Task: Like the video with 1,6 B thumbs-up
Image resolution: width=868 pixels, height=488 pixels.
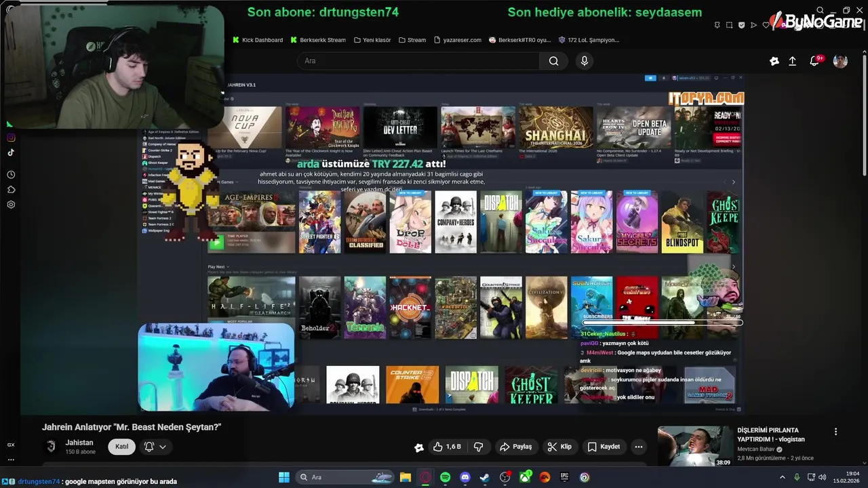Action: pos(448,447)
